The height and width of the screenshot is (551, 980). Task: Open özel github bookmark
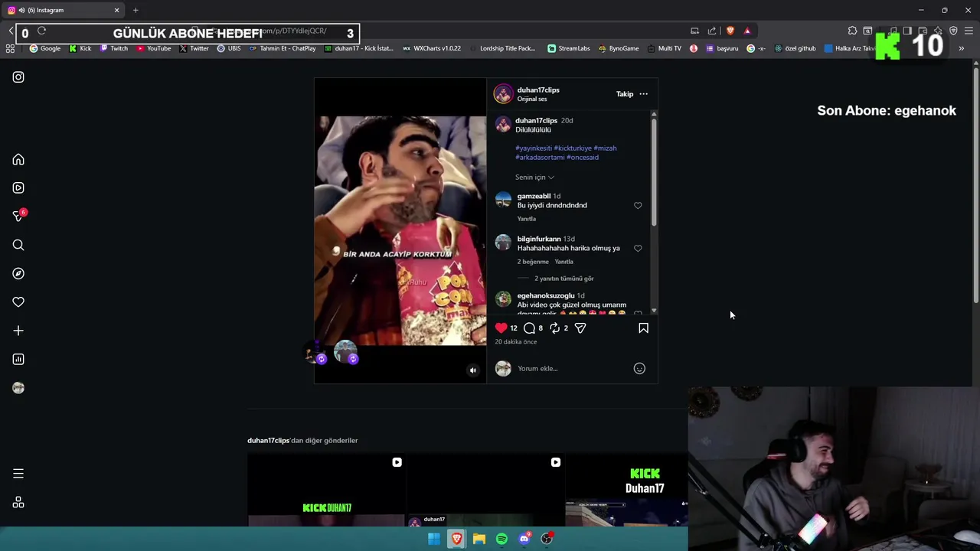coord(795,48)
